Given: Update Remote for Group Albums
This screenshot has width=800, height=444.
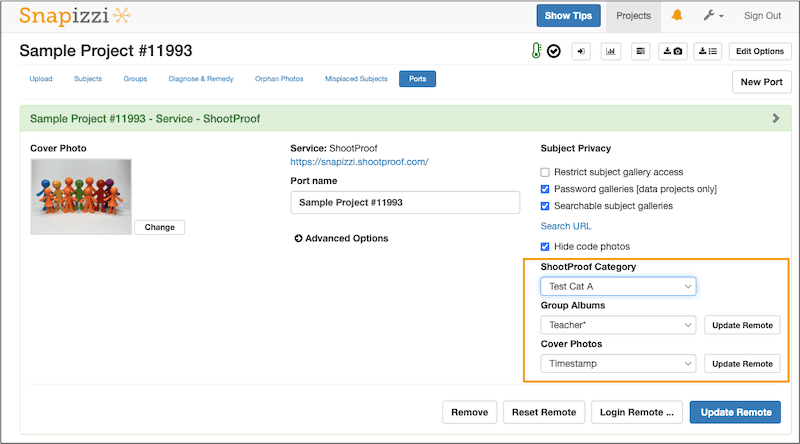Looking at the screenshot, I should tap(742, 325).
